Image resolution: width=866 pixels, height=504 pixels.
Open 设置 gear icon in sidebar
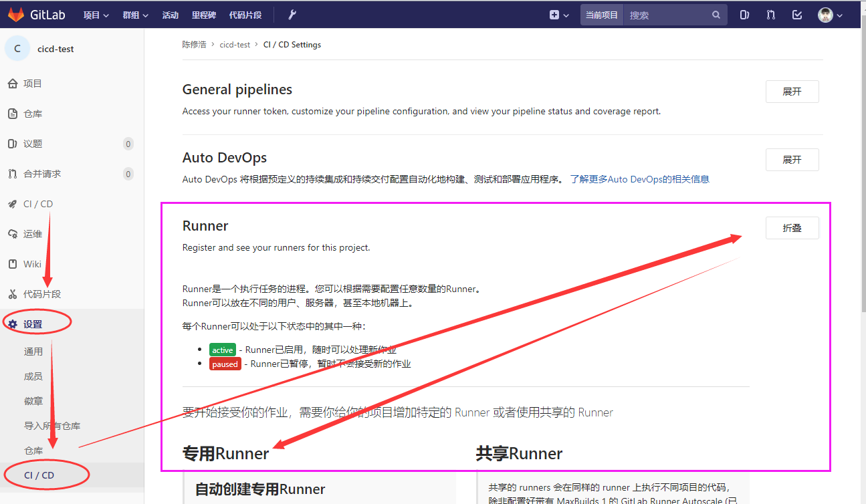click(12, 324)
